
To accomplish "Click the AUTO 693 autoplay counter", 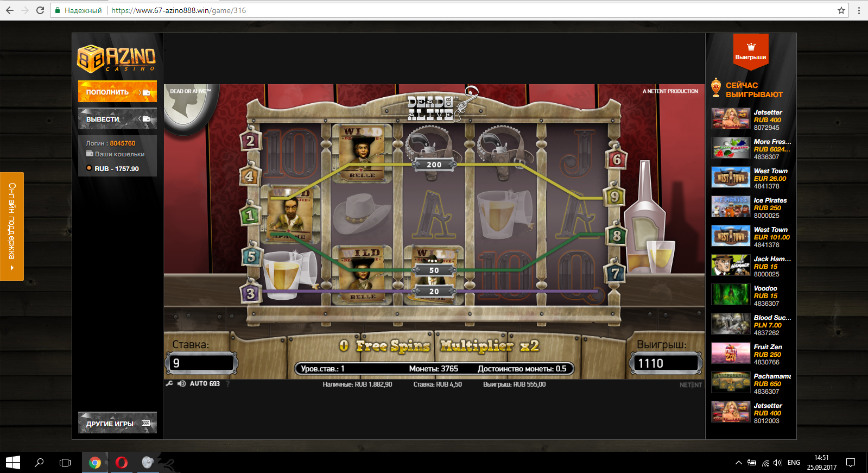I will click(205, 383).
